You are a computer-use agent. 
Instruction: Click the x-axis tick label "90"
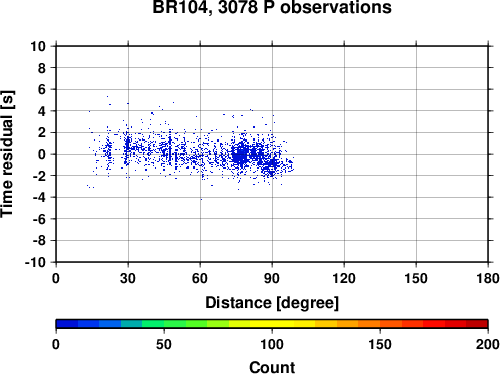click(272, 278)
